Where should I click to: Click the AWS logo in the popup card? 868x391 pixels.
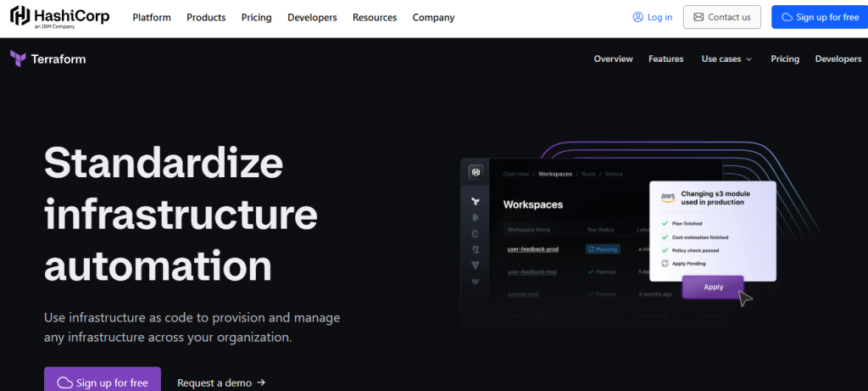coord(668,198)
